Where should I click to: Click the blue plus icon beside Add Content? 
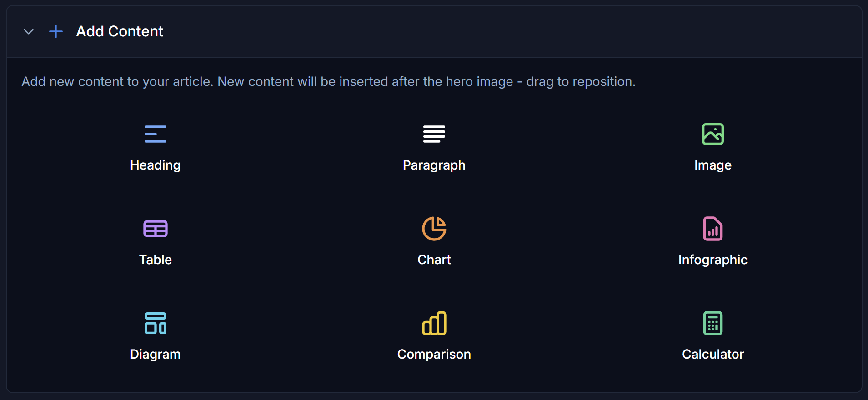[55, 31]
